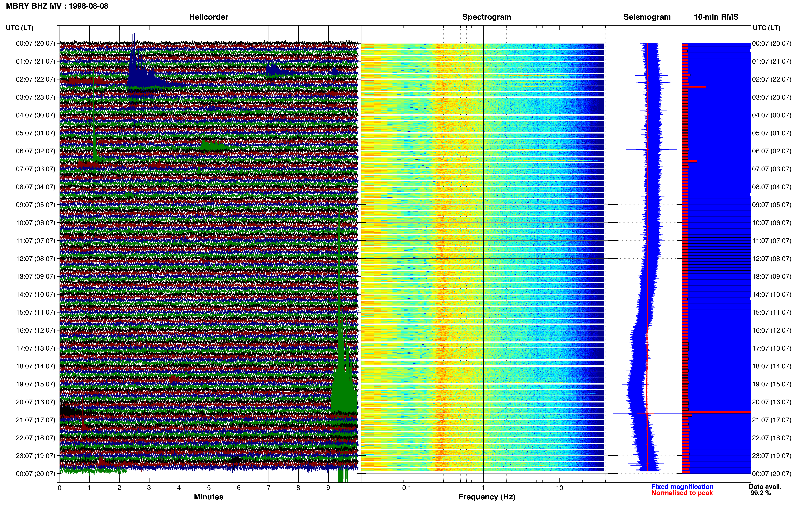Click the 'Seismogram' panel heading
This screenshot has height=508, width=812.
point(647,17)
